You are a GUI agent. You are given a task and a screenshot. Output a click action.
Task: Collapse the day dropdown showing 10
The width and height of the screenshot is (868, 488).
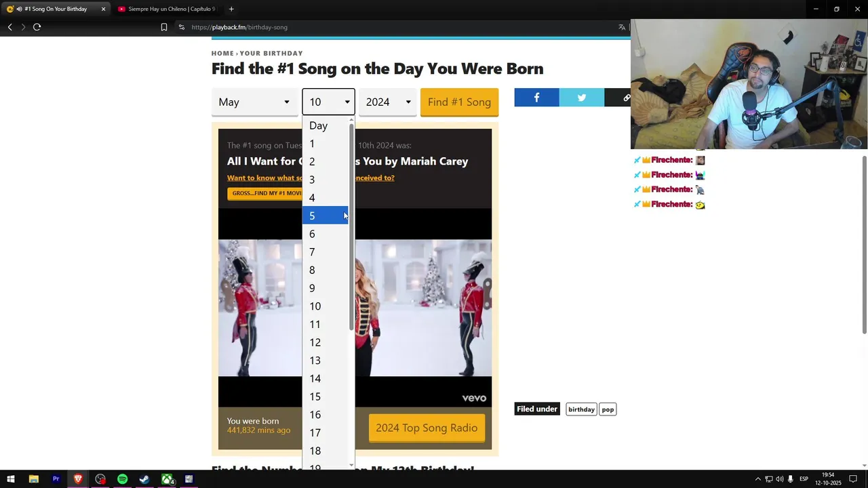click(328, 102)
